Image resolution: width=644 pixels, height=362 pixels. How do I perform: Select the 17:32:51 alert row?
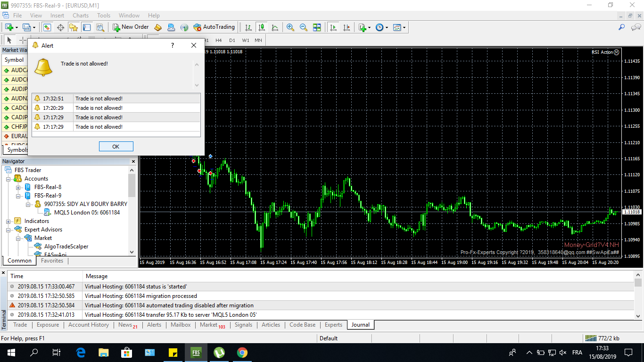(x=116, y=99)
